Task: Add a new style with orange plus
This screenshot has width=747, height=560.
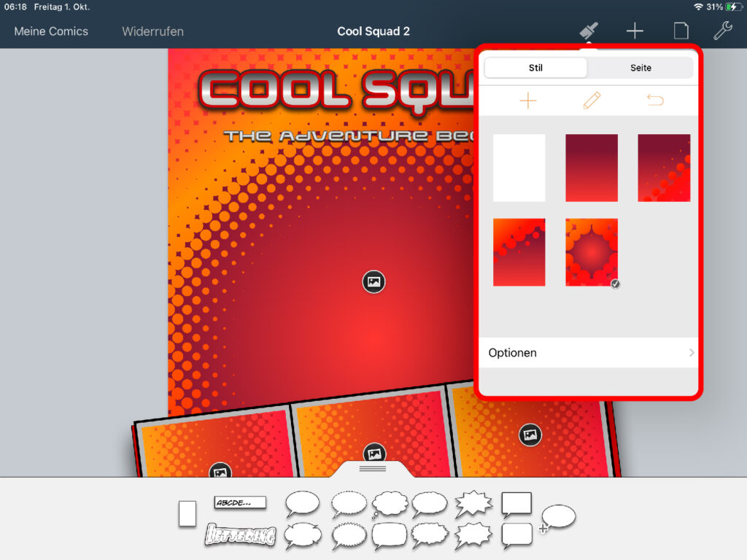Action: click(527, 101)
